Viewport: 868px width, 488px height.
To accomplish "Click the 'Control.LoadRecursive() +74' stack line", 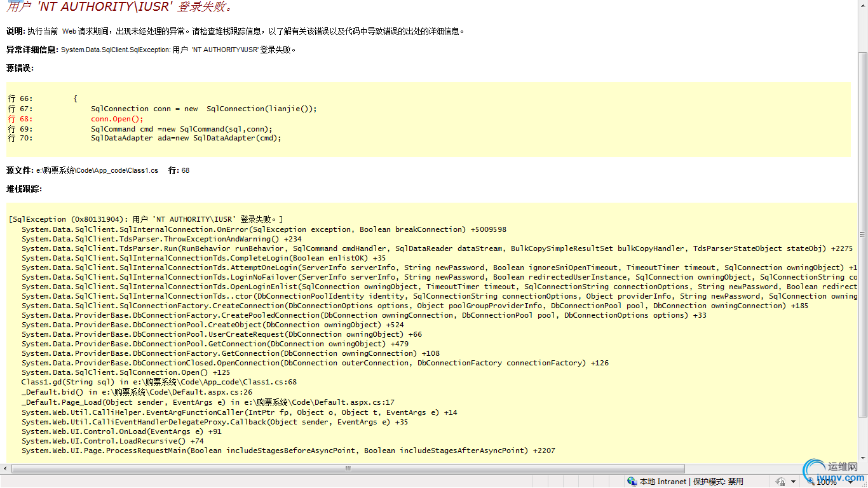I will click(x=112, y=441).
